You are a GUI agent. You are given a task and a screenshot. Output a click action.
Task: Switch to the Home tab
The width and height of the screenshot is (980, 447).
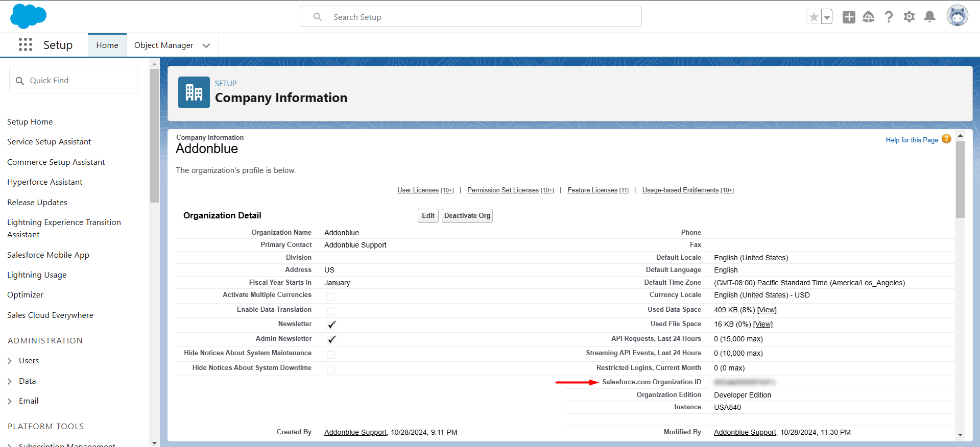[x=107, y=45]
